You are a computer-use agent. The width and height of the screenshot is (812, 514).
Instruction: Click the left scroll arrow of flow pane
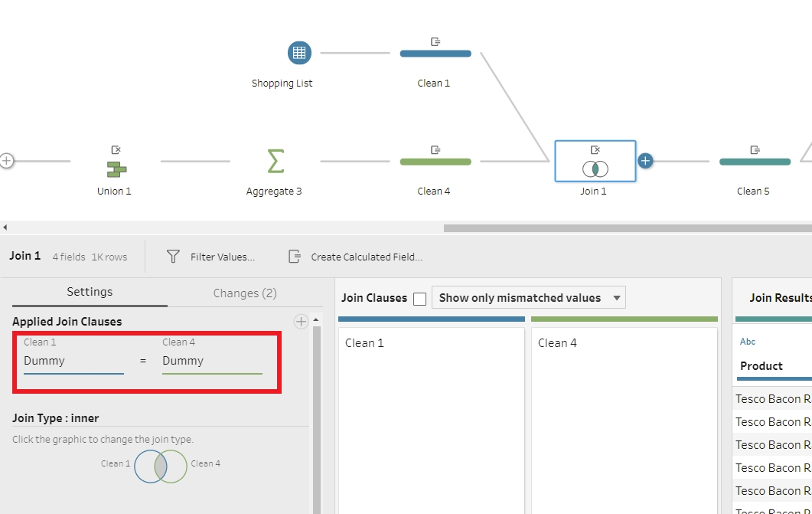5,228
